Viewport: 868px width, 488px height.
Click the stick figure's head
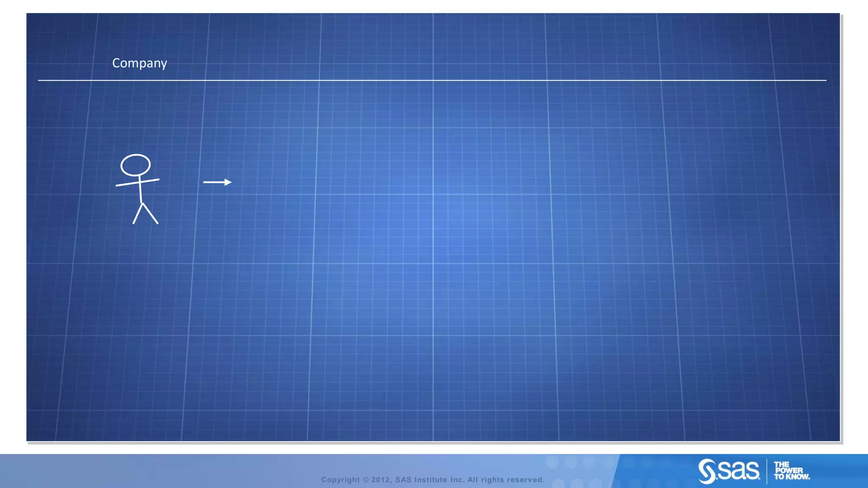click(135, 165)
